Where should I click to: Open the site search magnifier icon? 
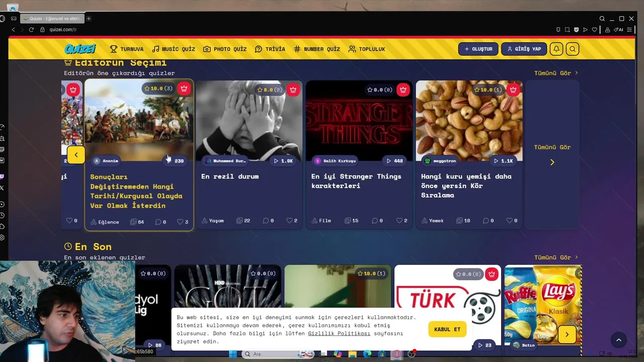[573, 49]
